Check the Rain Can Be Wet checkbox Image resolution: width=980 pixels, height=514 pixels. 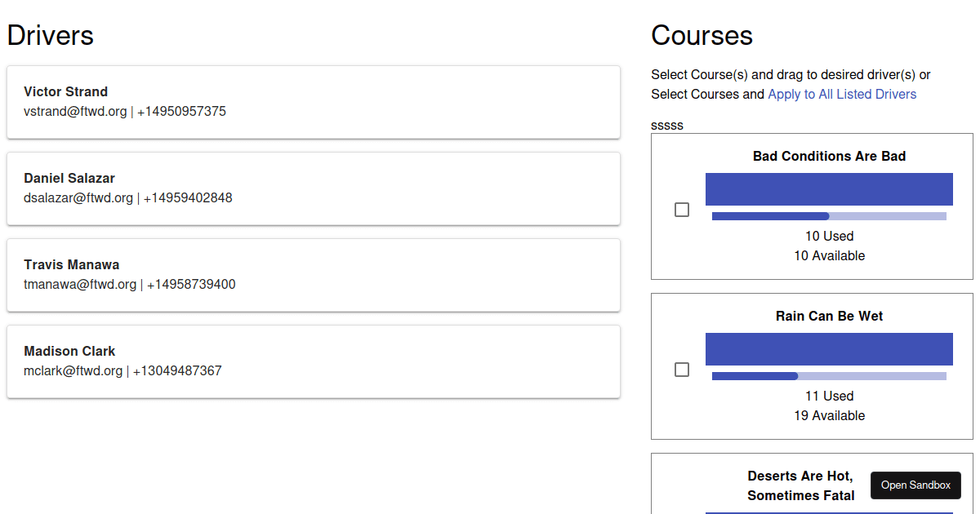click(x=682, y=370)
